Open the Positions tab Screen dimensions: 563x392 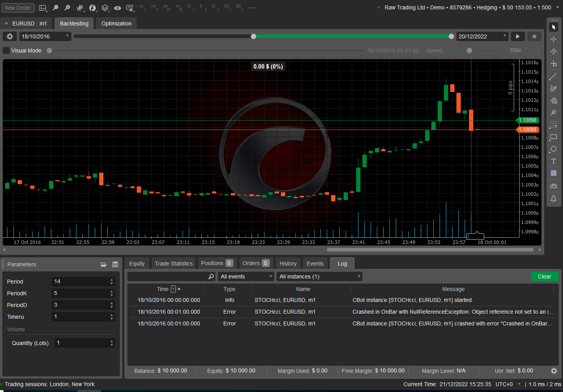coord(217,264)
